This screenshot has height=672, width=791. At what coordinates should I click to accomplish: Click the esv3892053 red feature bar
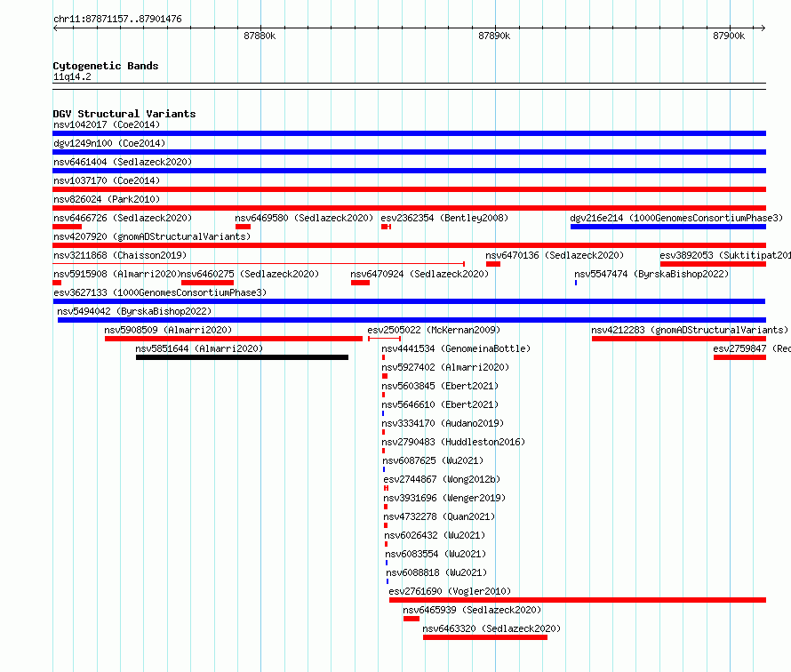click(x=713, y=264)
